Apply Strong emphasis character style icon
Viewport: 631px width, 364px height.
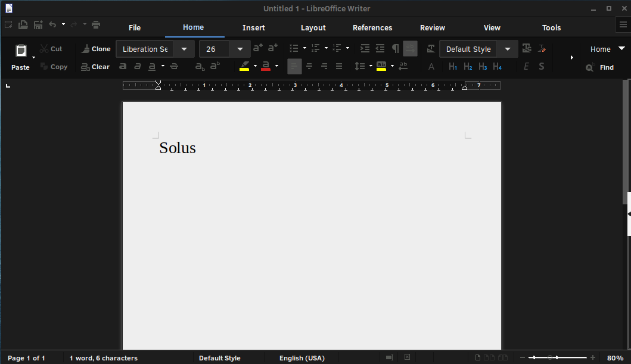(541, 66)
